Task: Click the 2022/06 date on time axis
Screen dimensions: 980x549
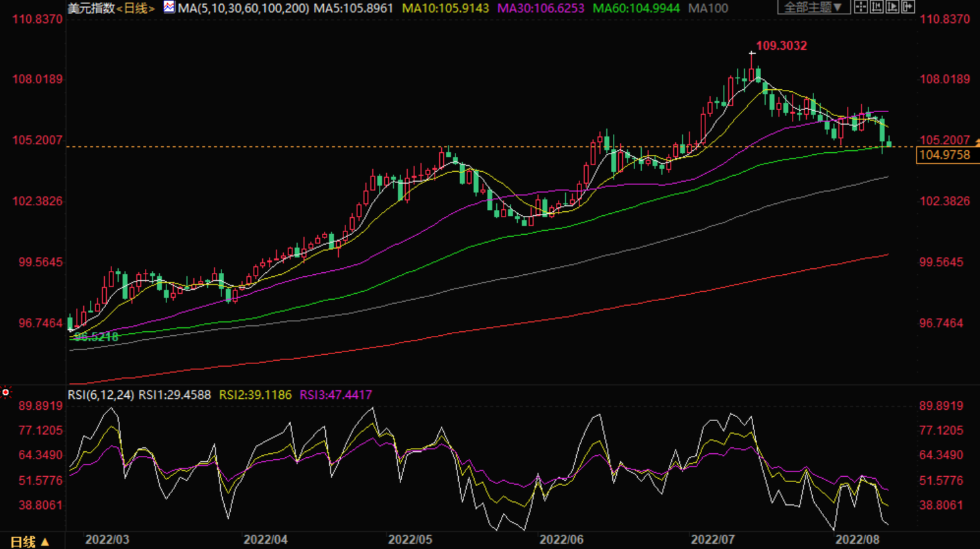Action: [561, 540]
